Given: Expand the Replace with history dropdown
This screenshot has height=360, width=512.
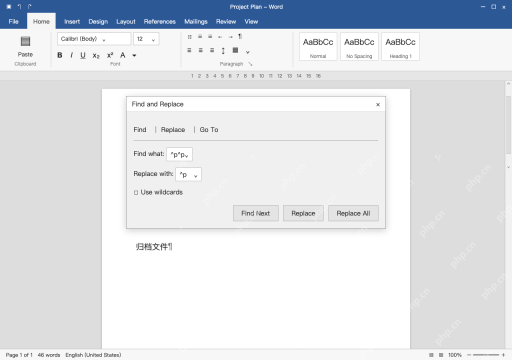Looking at the screenshot, I should [x=196, y=176].
